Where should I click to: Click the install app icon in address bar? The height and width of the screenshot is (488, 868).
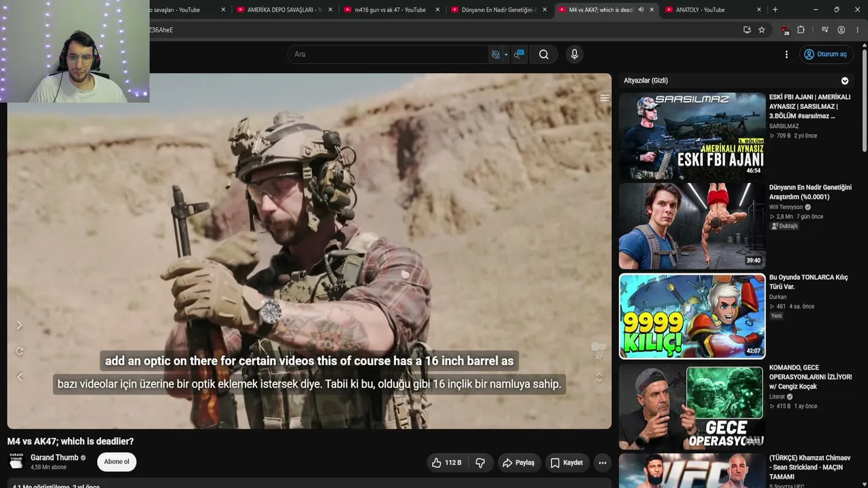pos(747,30)
